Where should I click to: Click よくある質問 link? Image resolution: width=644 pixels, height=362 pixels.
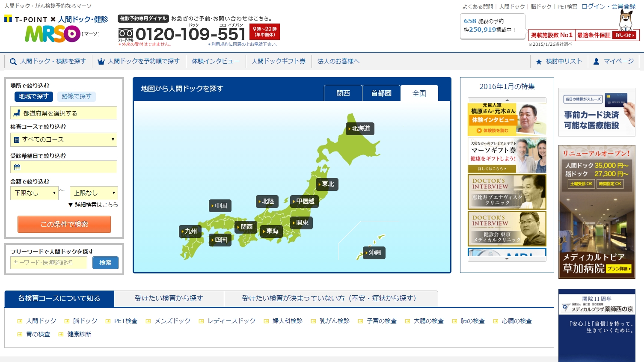click(478, 6)
